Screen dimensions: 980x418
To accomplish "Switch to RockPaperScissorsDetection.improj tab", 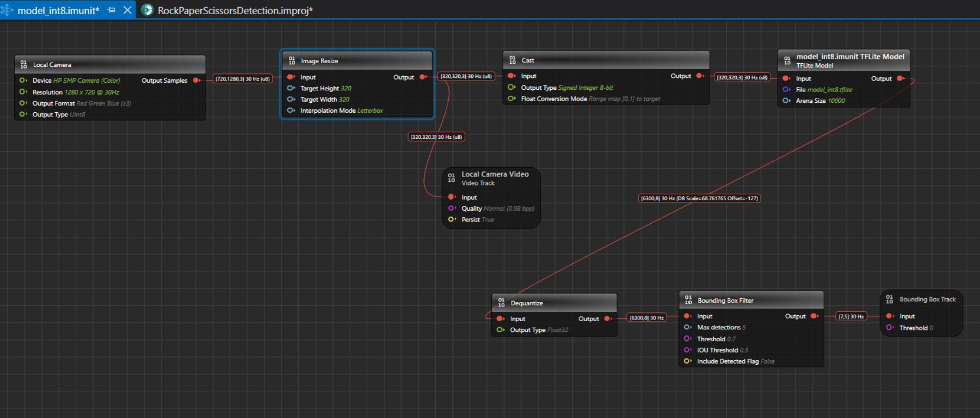I will click(x=235, y=10).
